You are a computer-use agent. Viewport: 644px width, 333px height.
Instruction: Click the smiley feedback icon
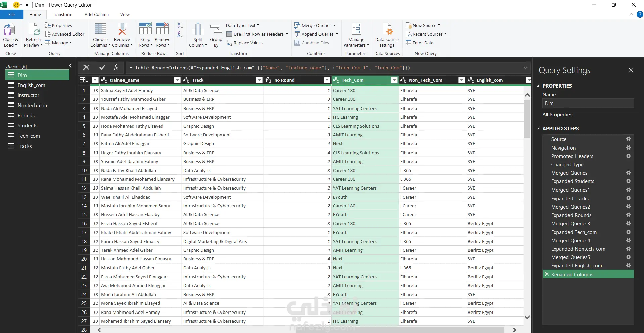coord(16,5)
